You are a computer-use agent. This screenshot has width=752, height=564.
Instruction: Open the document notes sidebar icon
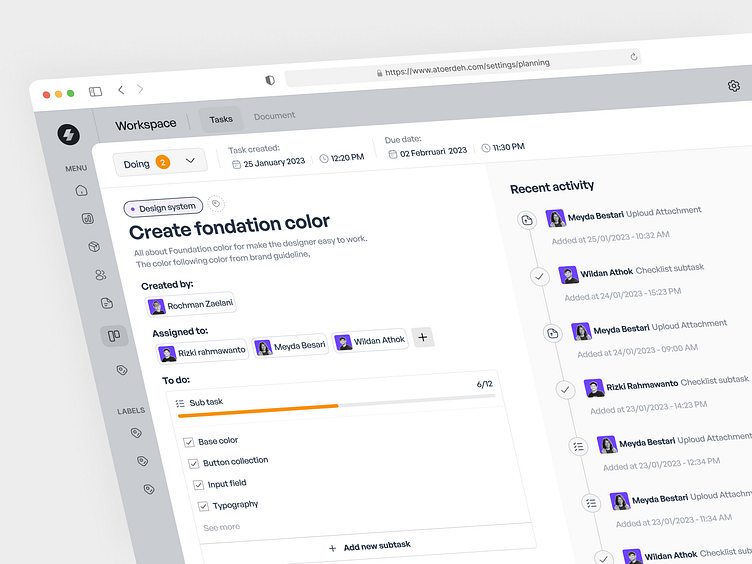click(x=107, y=303)
